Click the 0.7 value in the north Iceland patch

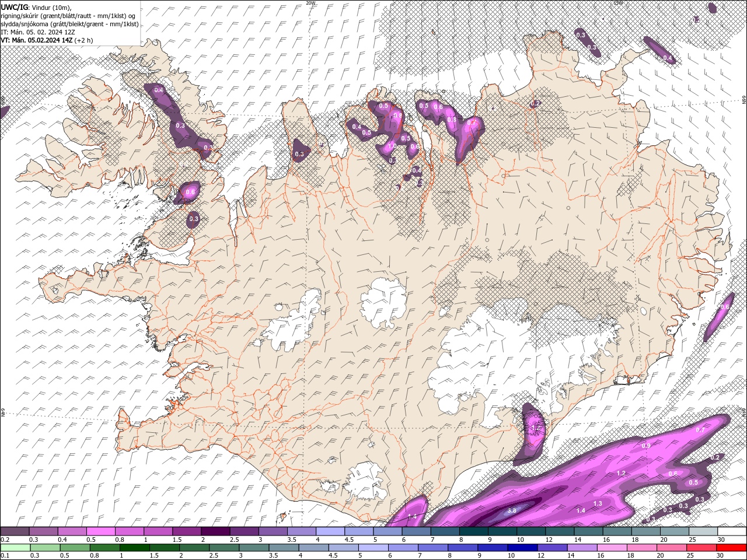point(471,123)
